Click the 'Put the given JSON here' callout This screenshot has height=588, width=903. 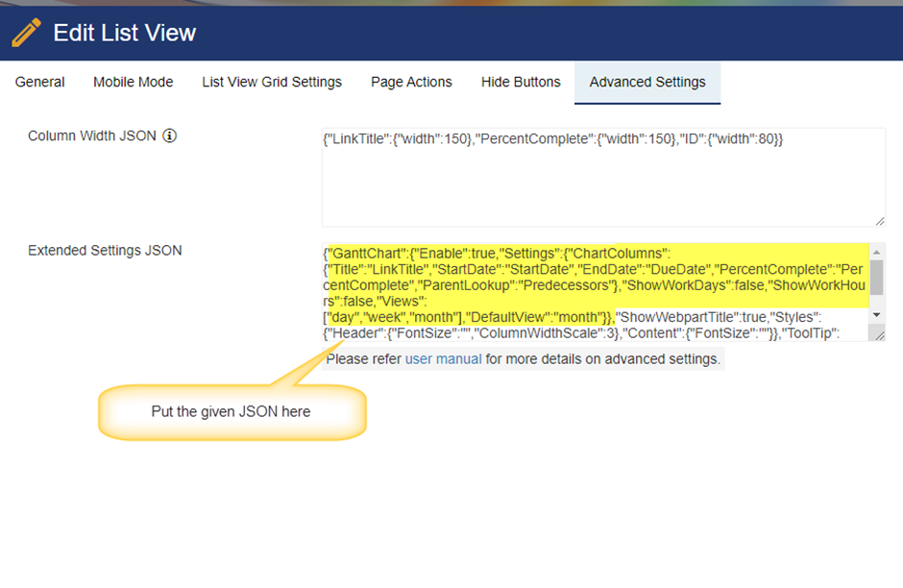point(232,412)
